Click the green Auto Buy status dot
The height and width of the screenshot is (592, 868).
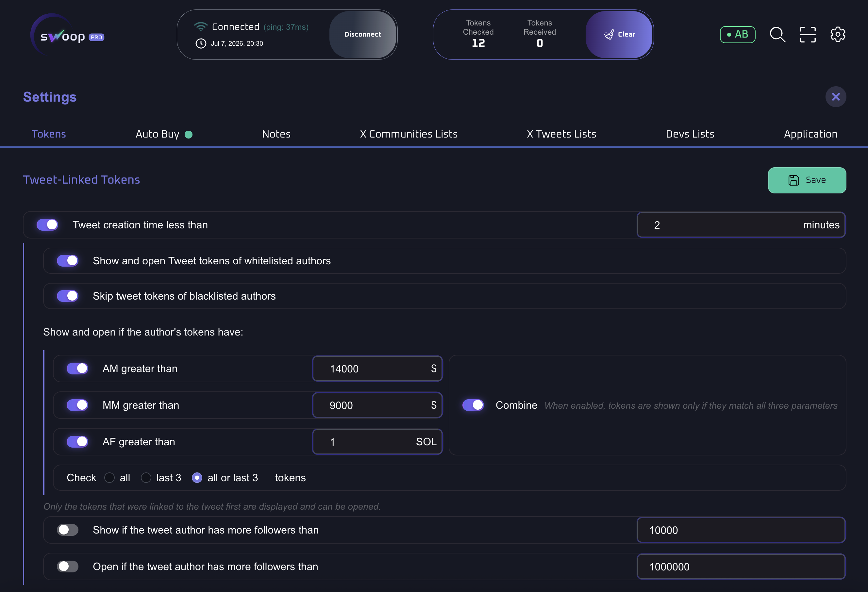(189, 134)
